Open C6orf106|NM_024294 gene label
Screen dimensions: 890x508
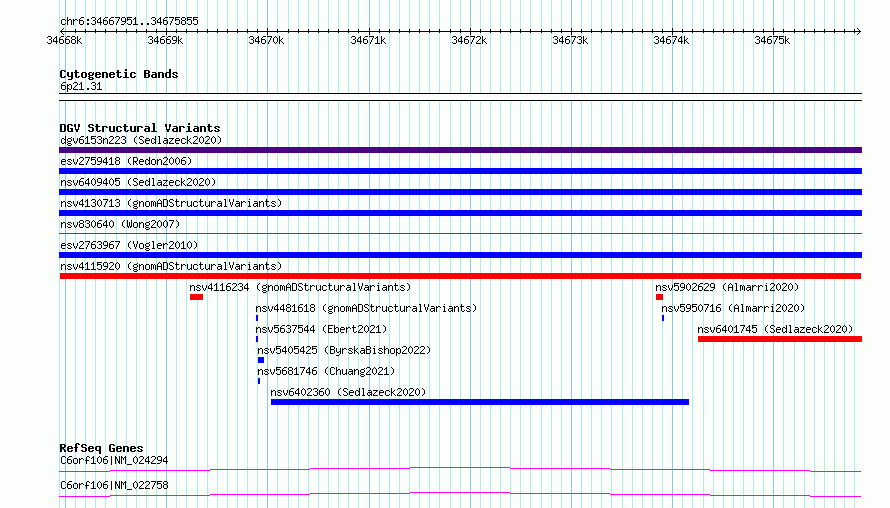tap(114, 460)
